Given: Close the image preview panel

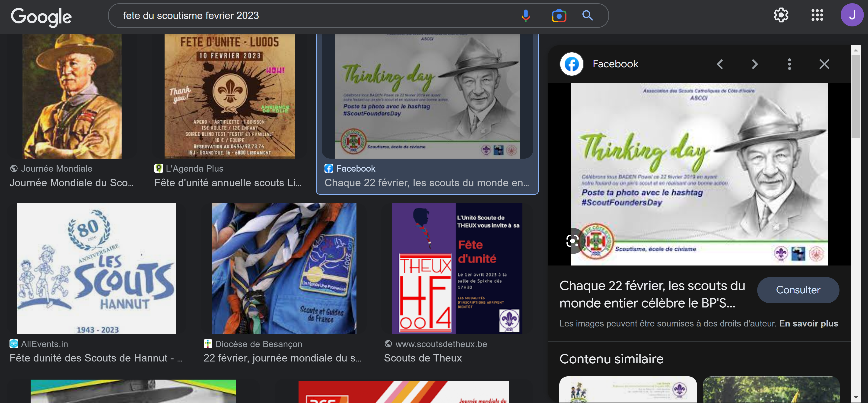Looking at the screenshot, I should 824,64.
